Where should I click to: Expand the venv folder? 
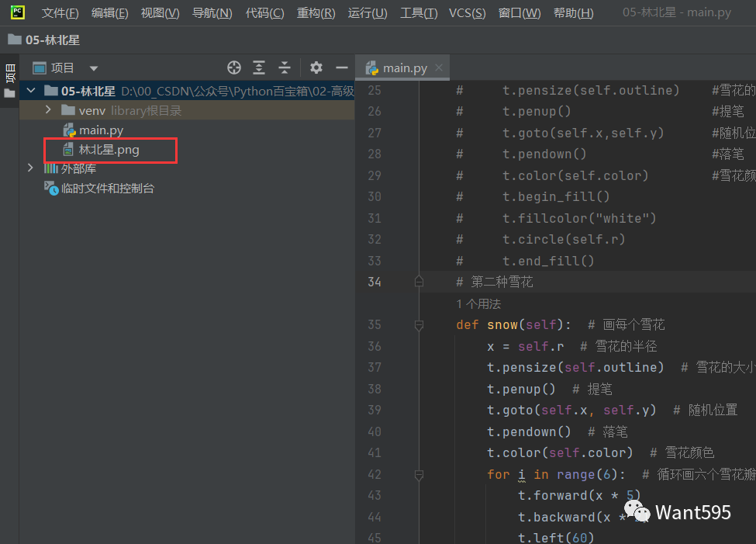48,111
